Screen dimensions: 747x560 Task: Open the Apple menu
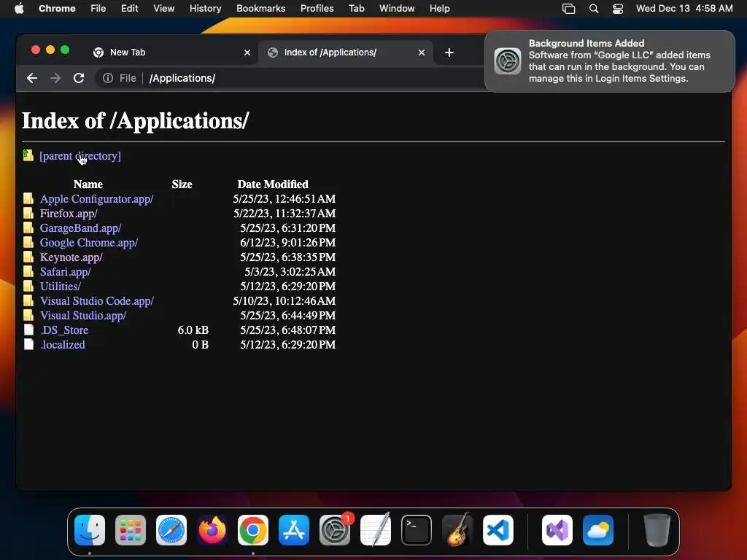tap(19, 9)
